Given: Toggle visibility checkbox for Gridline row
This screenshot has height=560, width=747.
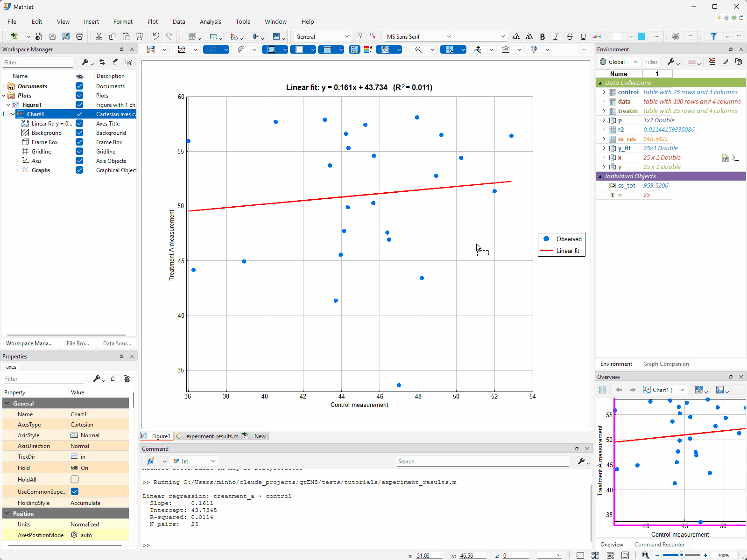Looking at the screenshot, I should 79,151.
